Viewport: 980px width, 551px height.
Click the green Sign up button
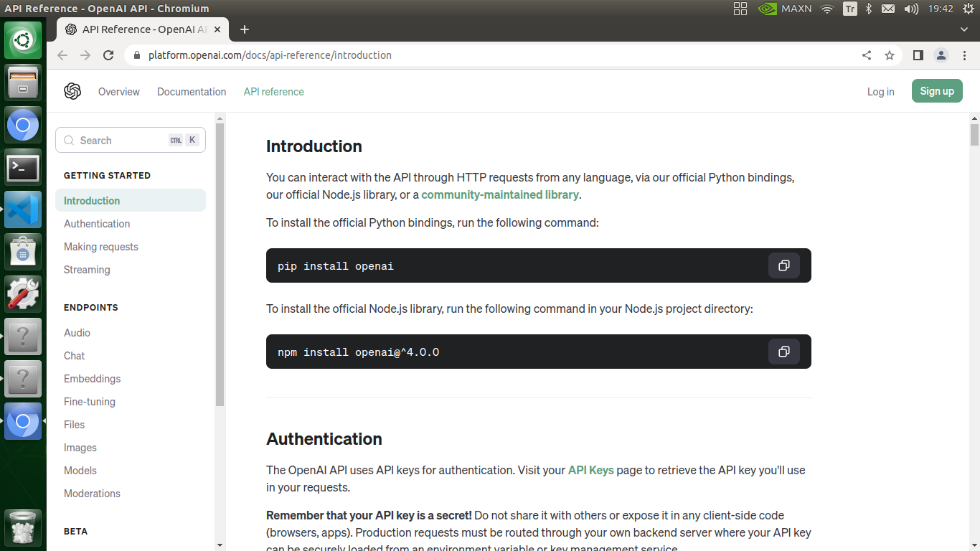(x=937, y=91)
